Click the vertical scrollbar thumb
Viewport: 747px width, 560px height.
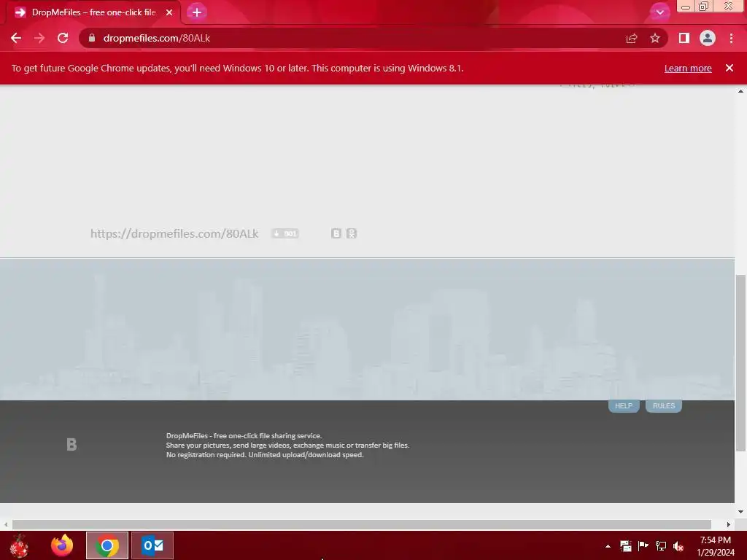click(741, 363)
